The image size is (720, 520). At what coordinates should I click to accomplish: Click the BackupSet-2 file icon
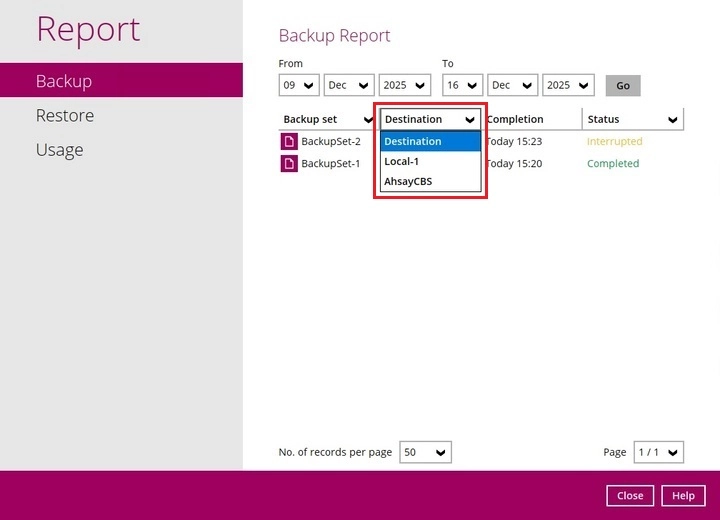click(289, 142)
